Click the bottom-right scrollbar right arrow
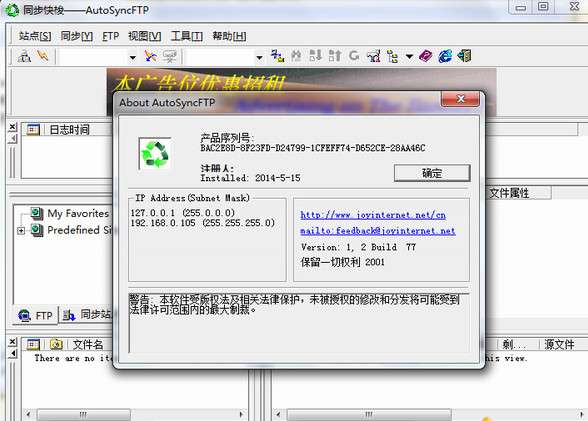Screen dimensions: 588x421 [582, 415]
